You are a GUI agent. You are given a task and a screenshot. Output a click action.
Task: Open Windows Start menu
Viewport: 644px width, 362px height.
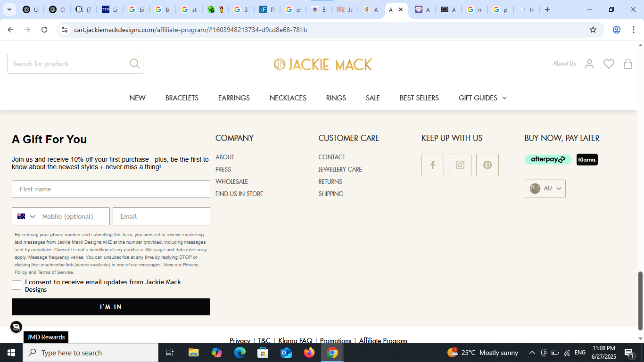pos(11,353)
